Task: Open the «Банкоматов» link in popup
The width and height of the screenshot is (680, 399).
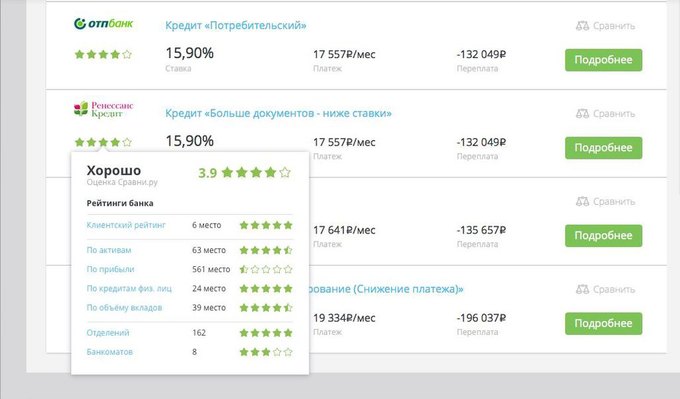Action: click(110, 352)
